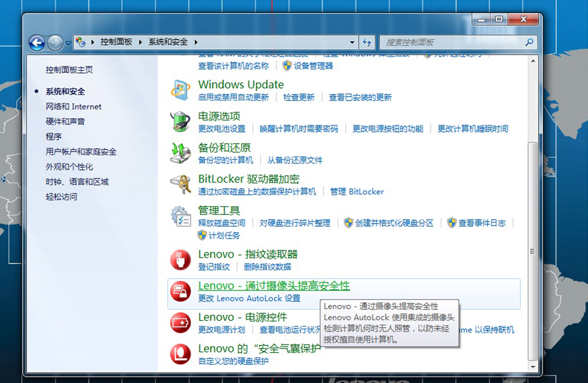Open 轻松访问 category in sidebar
Screen dimensions: 588x383
click(61, 197)
